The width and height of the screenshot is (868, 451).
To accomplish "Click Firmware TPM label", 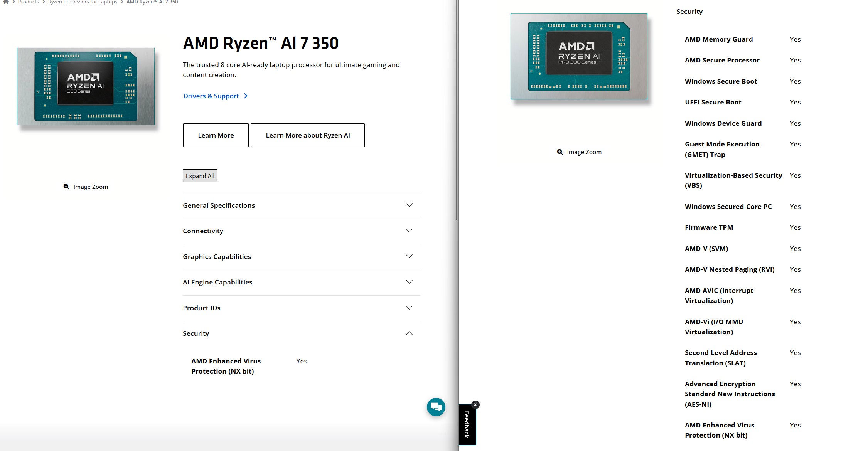I will [x=709, y=227].
